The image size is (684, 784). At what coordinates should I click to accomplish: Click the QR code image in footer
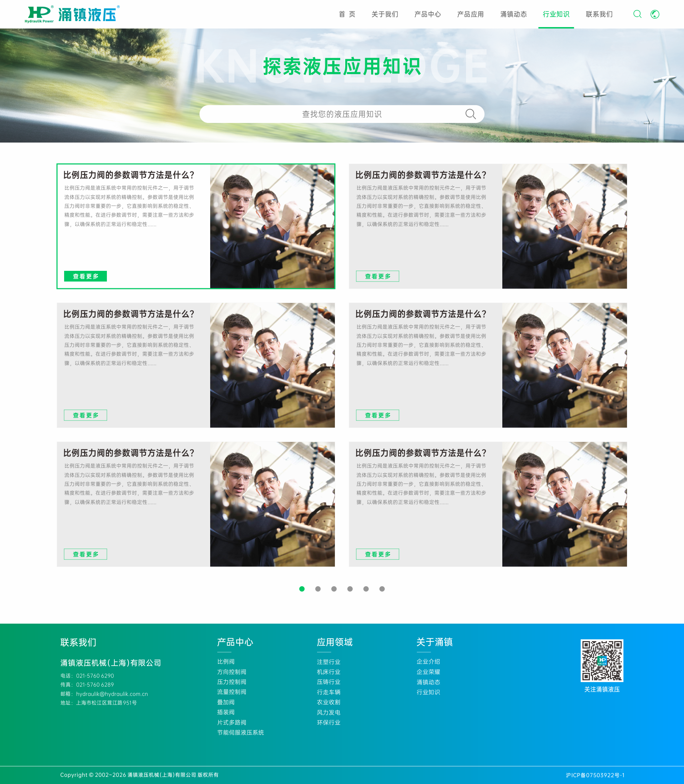pos(602,660)
